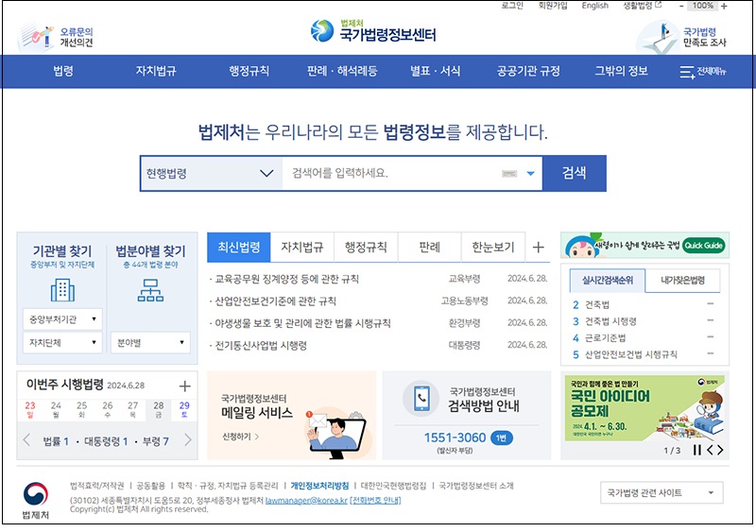
Task: Open the 자치법규 main menu
Action: click(156, 72)
